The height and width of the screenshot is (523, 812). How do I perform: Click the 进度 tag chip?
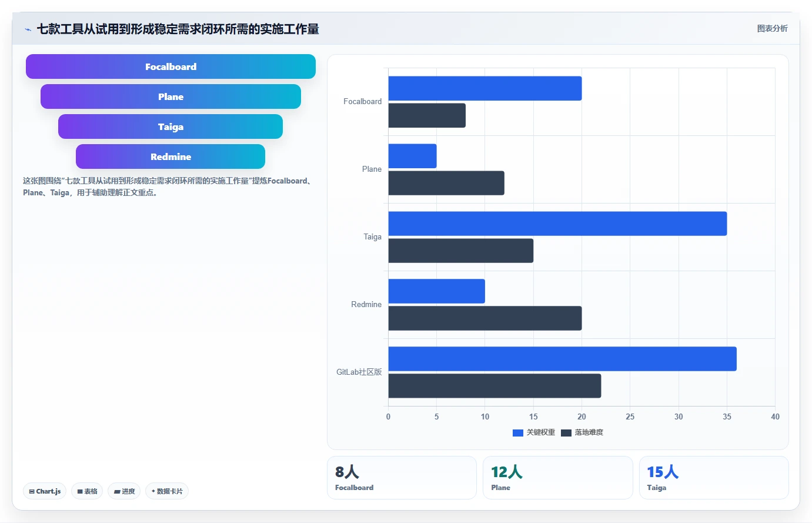pyautogui.click(x=124, y=491)
